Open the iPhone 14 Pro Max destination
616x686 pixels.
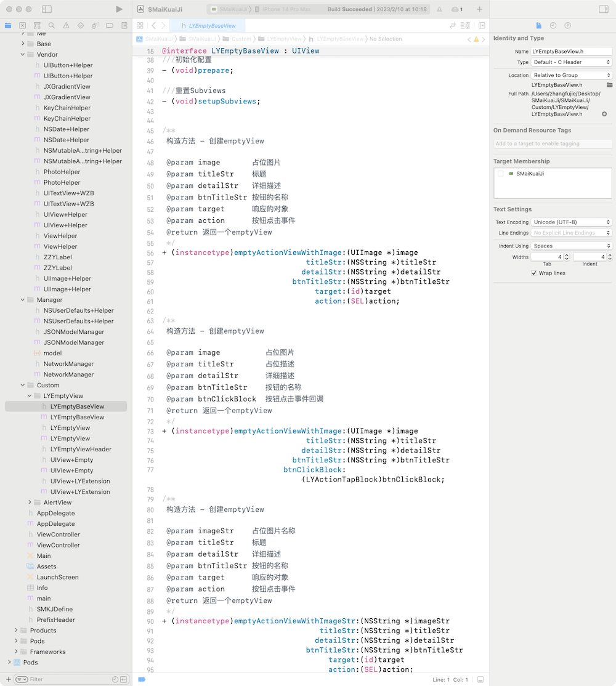283,9
